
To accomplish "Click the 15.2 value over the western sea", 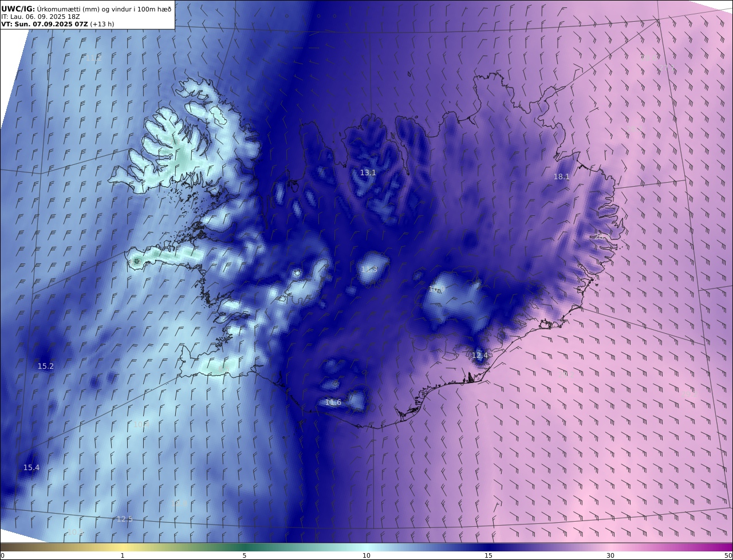I will tap(45, 366).
